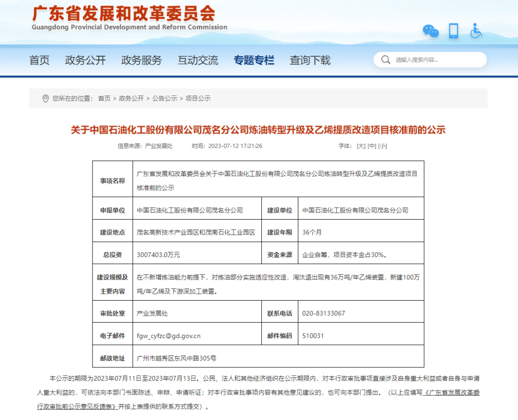Click the location pin breadcrumb icon
518x420 pixels.
pos(46,98)
